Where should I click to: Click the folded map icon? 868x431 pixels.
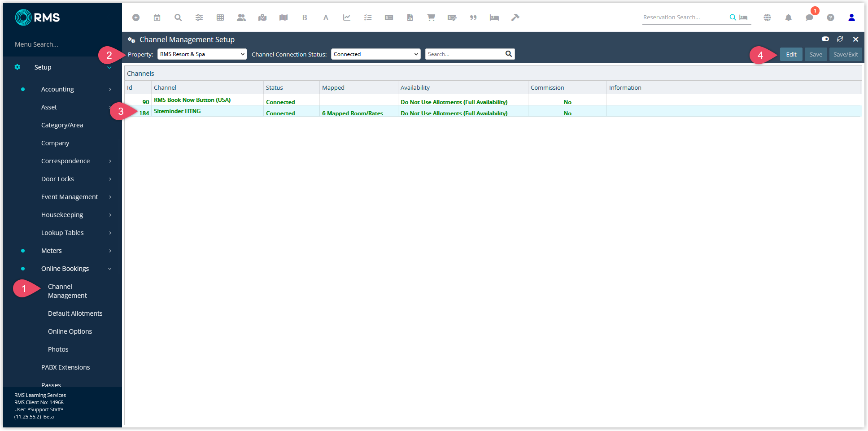click(284, 17)
